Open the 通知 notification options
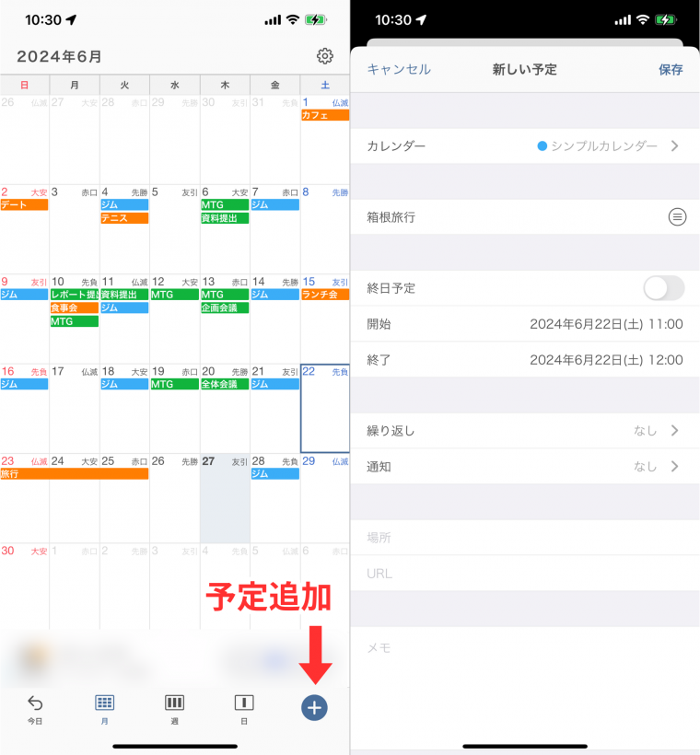 pyautogui.click(x=525, y=467)
